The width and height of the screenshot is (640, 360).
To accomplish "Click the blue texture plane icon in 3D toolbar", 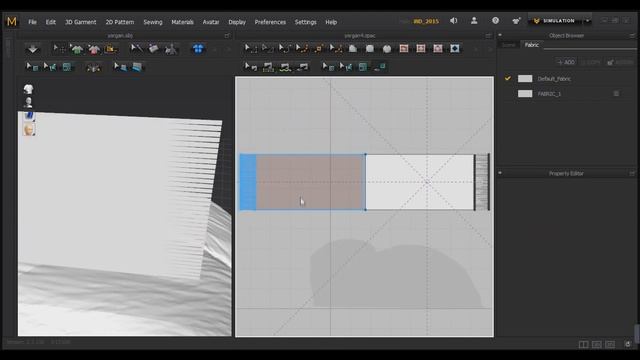I will 137,67.
